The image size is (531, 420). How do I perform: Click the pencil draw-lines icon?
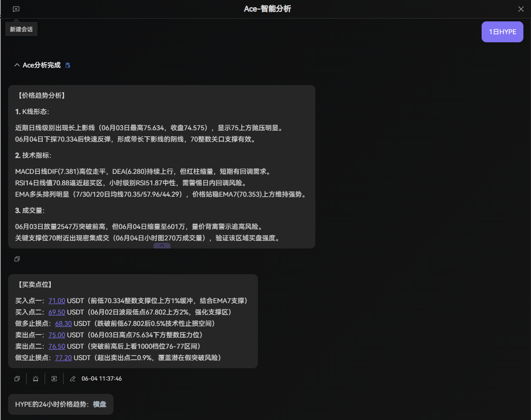click(73, 379)
